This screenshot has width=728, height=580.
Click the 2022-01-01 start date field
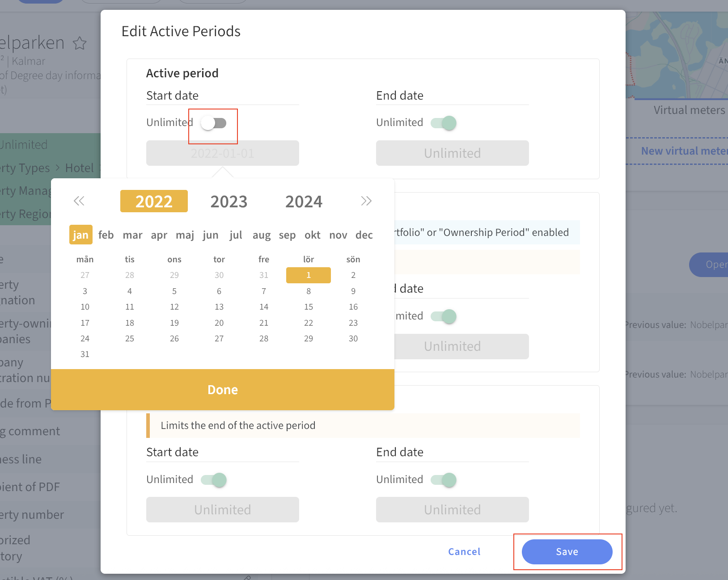[x=223, y=153]
